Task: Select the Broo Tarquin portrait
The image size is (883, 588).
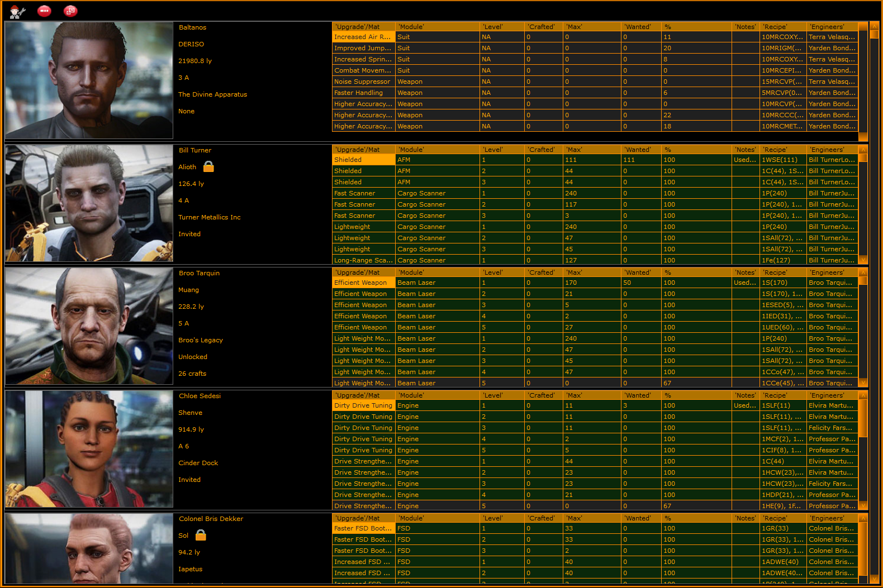Action: click(x=89, y=326)
